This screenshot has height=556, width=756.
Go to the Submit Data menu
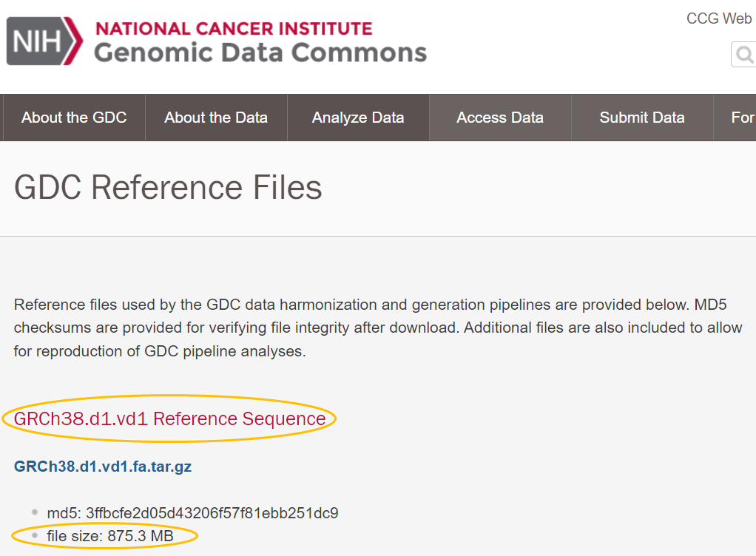point(642,118)
